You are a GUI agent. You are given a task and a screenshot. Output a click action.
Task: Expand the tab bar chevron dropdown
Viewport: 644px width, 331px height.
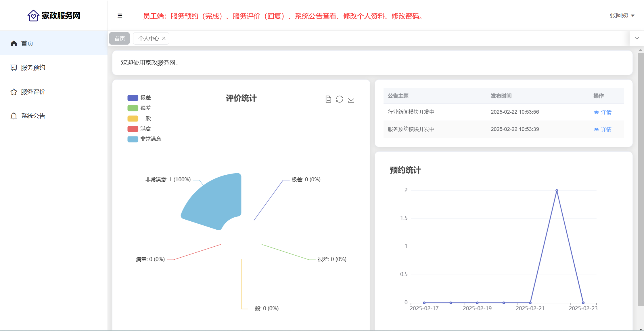[x=637, y=38]
